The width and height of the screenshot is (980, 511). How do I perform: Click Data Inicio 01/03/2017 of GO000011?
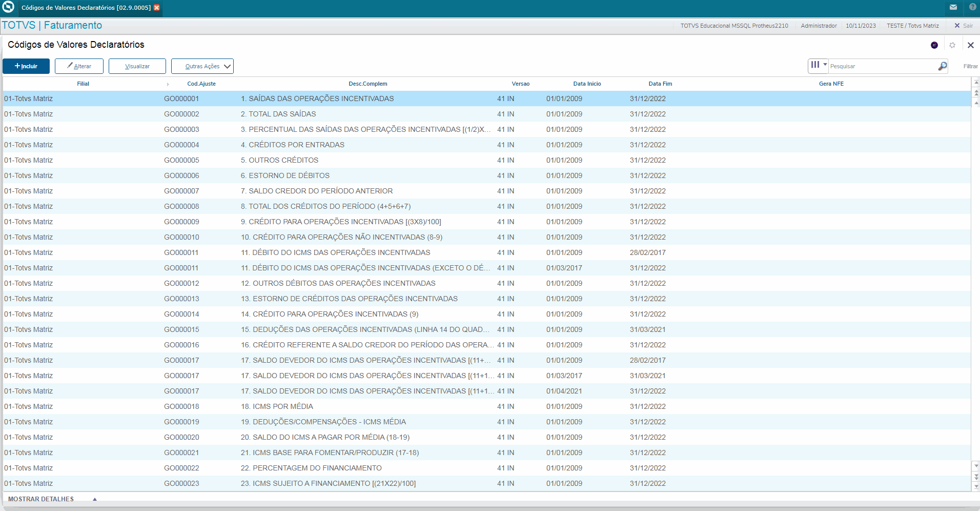[564, 268]
